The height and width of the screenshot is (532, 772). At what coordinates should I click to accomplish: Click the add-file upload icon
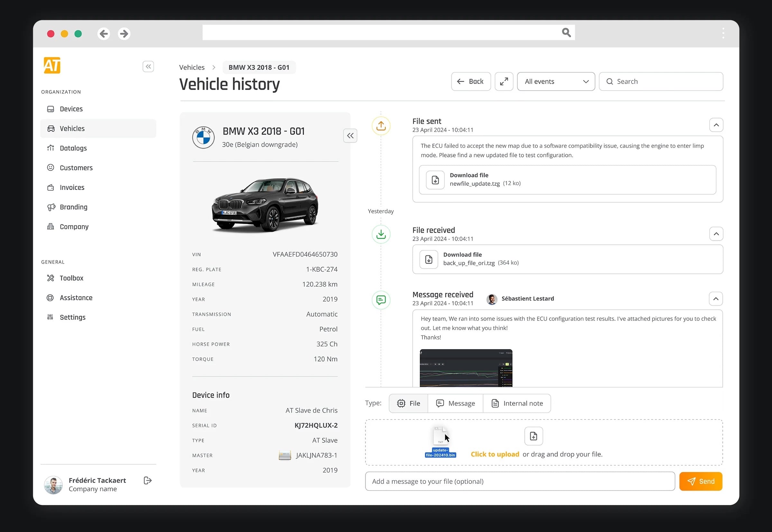[x=534, y=436]
